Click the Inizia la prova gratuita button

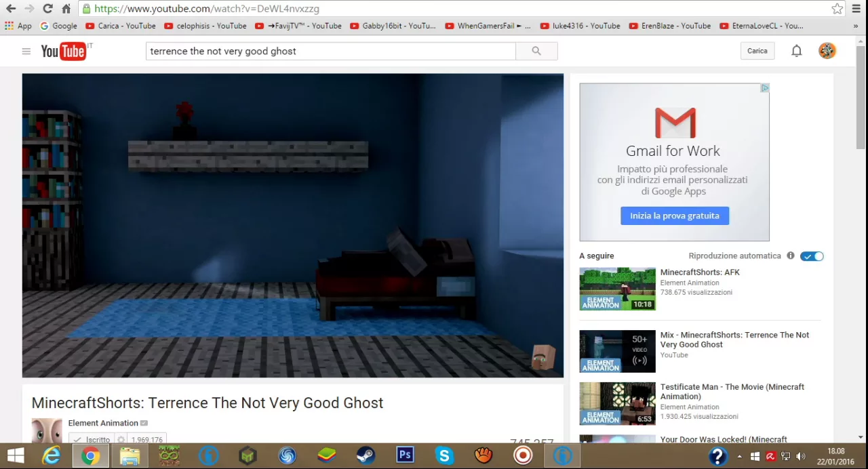(x=675, y=216)
